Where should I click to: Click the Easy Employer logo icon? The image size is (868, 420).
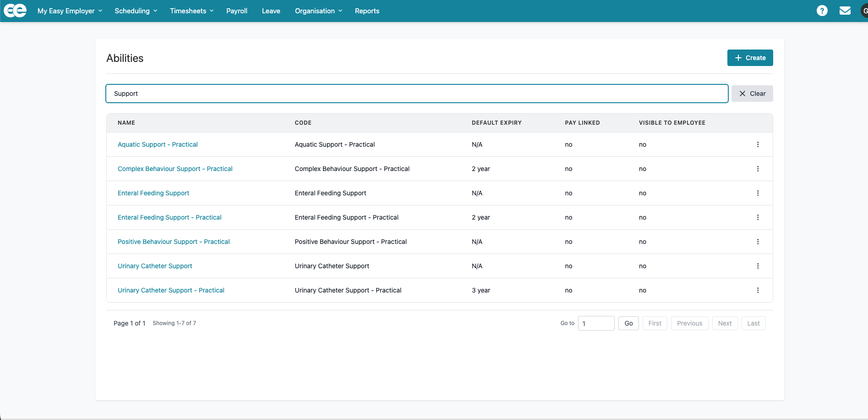point(15,11)
